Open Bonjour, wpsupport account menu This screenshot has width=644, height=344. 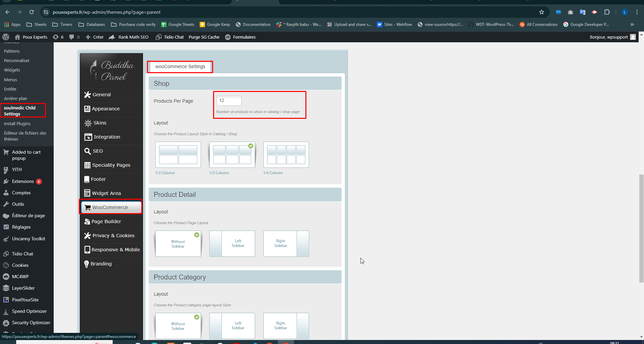(x=612, y=37)
